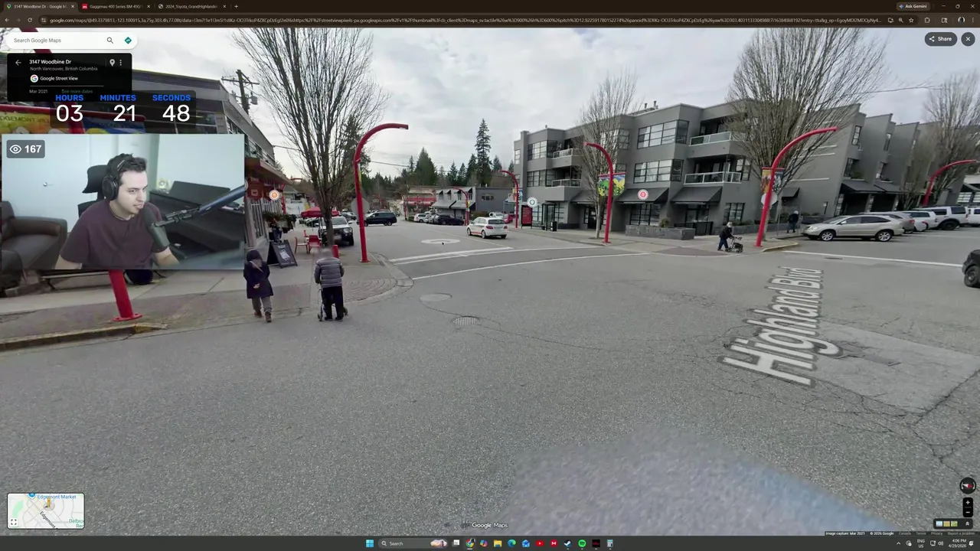Click the Share button in Street View
The image size is (980, 551).
(x=940, y=38)
